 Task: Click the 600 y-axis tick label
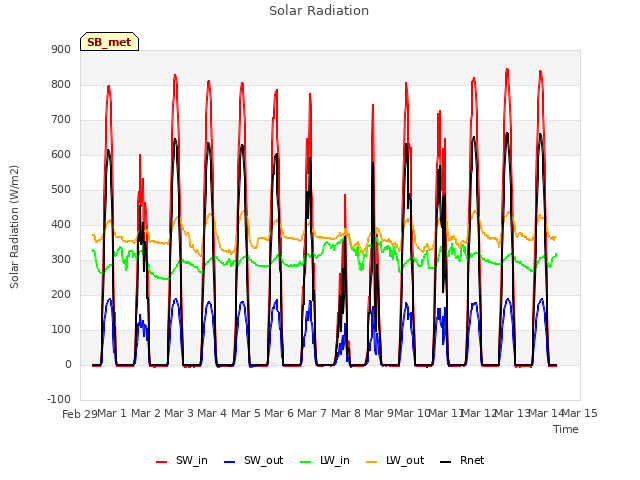(x=61, y=155)
